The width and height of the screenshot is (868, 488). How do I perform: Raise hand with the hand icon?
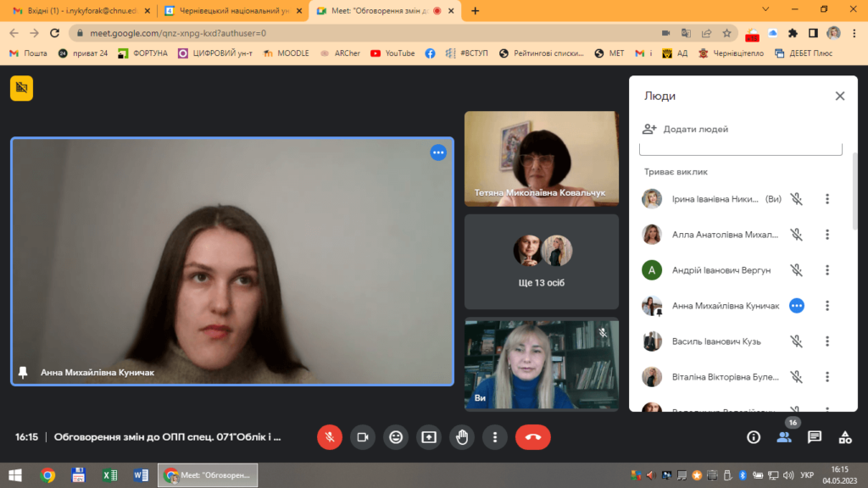tap(462, 437)
